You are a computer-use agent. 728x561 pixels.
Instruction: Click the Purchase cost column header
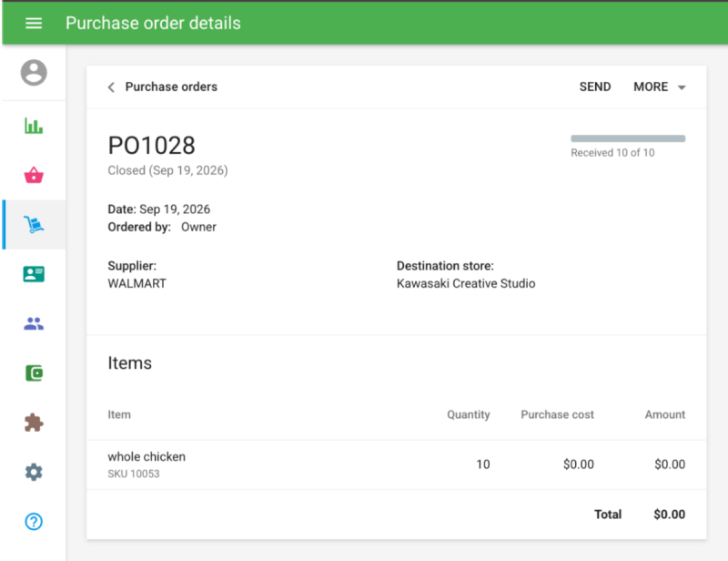(x=557, y=414)
